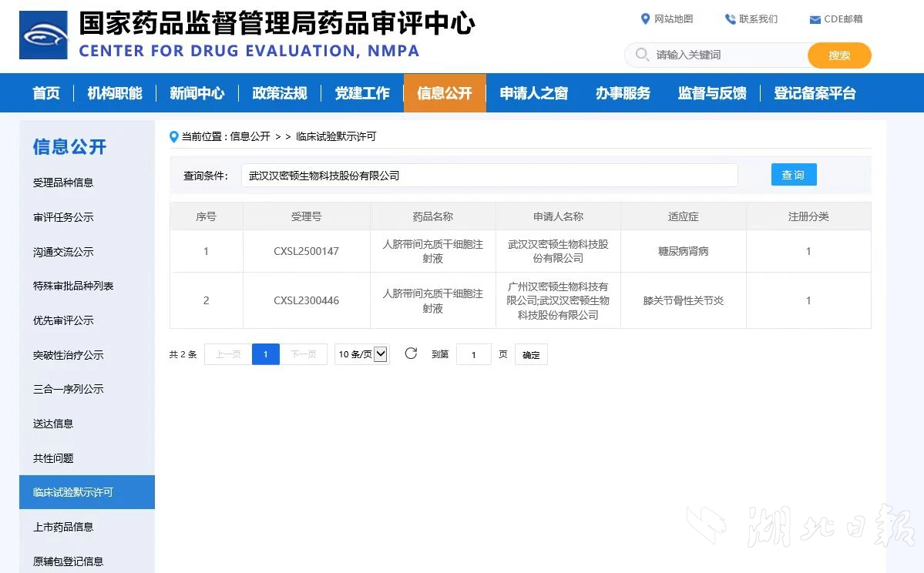Open the 党建工作 navigation tab

pos(362,93)
